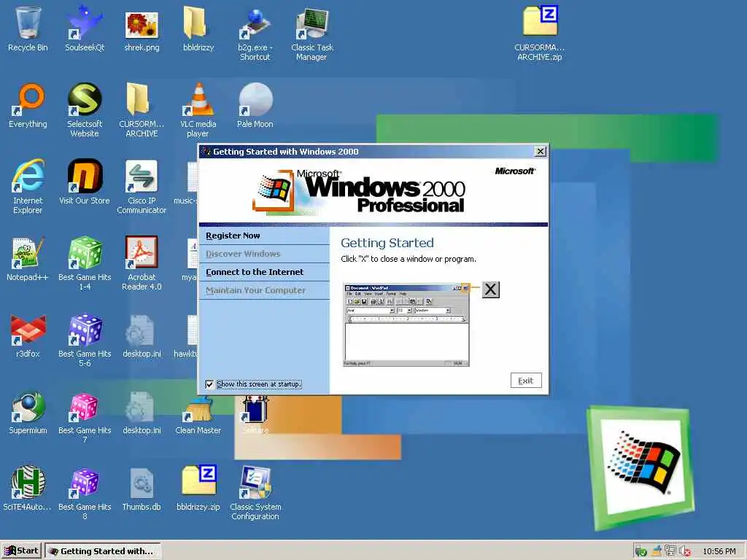
Task: Select the r3dfox browser icon
Action: (28, 330)
